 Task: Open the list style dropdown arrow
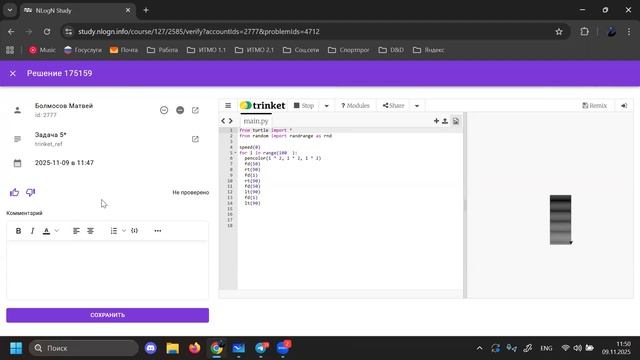124,231
